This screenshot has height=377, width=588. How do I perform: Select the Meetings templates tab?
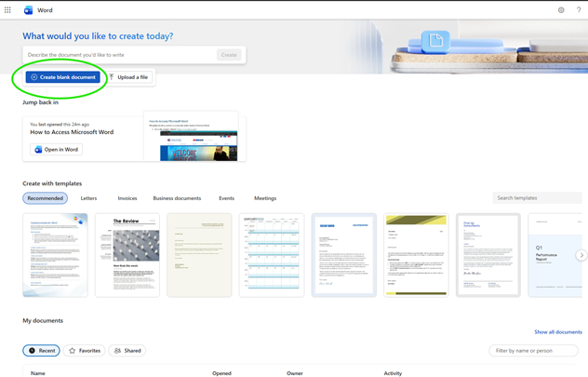pos(265,198)
